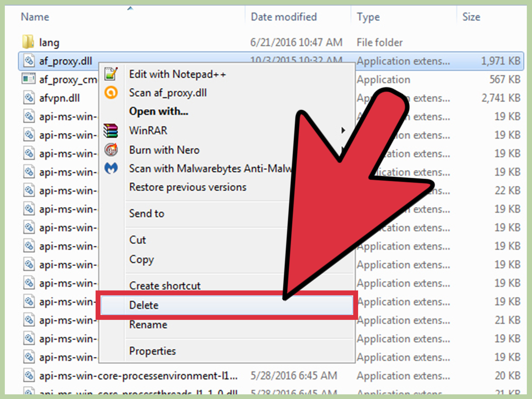Click the 6/21/2016 10:47 AM date
Image resolution: width=532 pixels, height=399 pixels.
click(x=296, y=42)
